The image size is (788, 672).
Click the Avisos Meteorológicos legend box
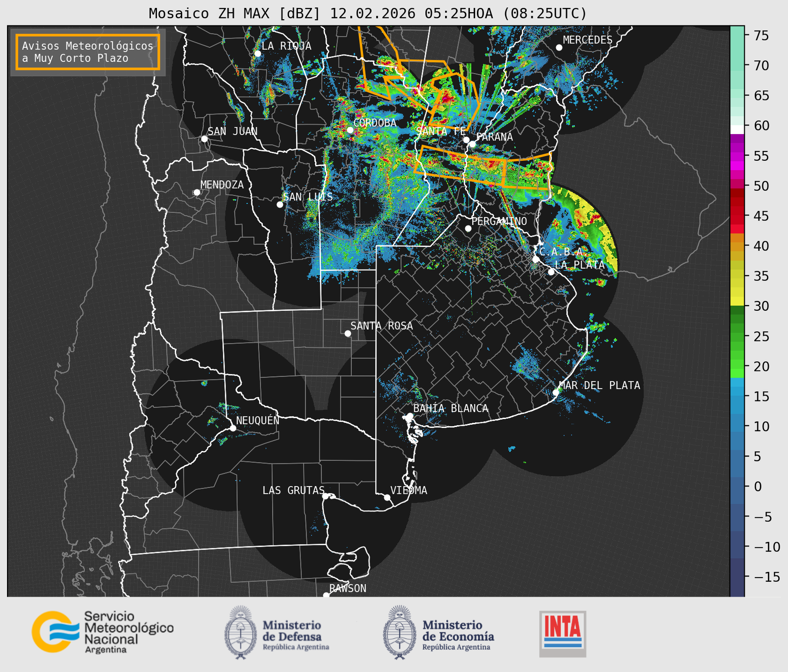tap(88, 52)
